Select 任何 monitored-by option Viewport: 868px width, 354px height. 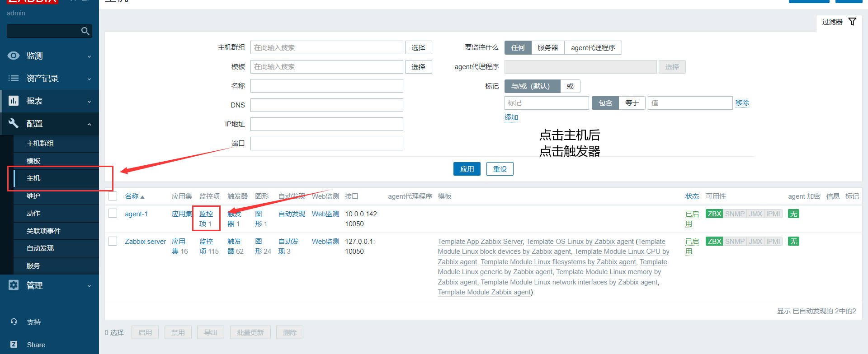tap(518, 48)
